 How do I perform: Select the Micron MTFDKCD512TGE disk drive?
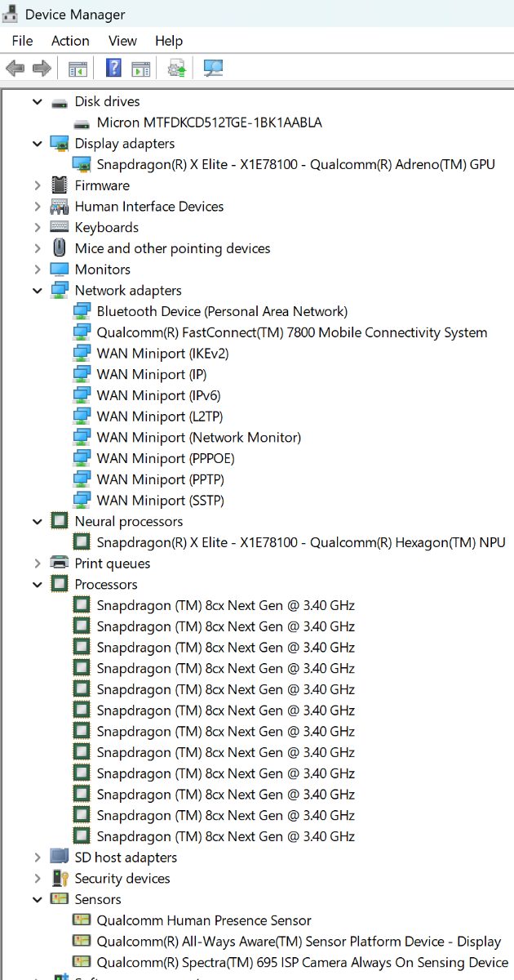pos(209,122)
